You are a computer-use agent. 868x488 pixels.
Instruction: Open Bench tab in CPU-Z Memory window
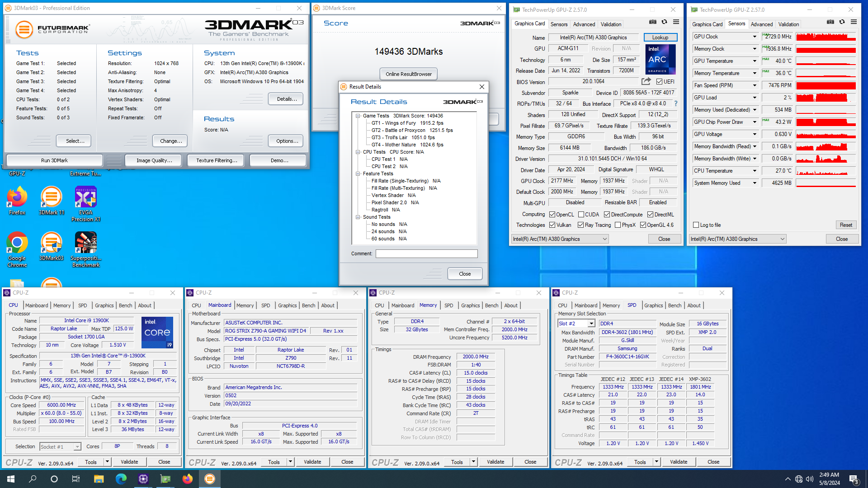click(x=491, y=305)
